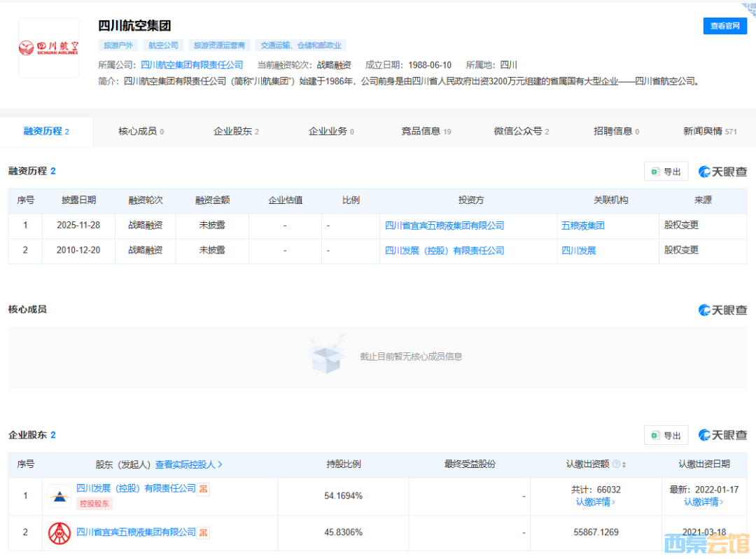Expand 认缴详情 under the 2022-01-17 date
The height and width of the screenshot is (559, 756).
[703, 502]
